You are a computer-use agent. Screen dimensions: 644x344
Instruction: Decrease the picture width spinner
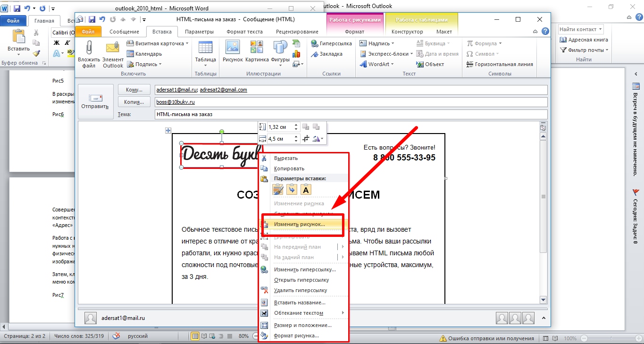[296, 141]
